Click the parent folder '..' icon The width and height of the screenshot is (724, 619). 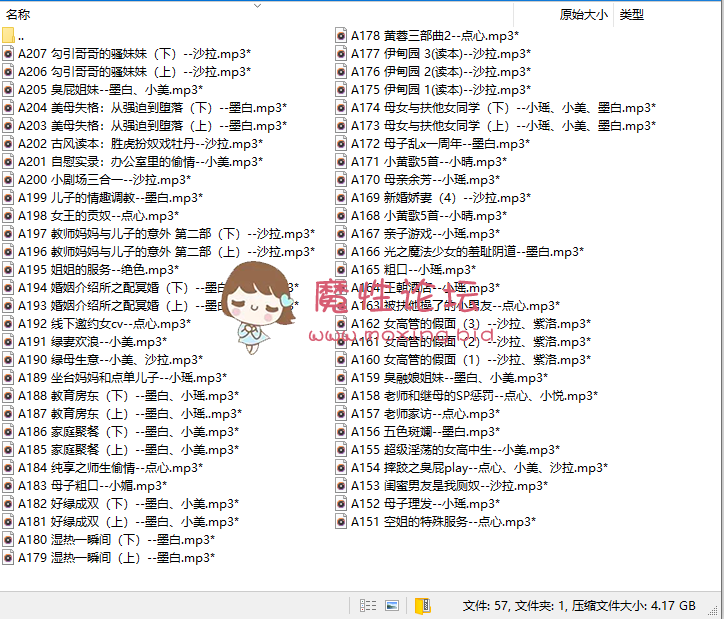pyautogui.click(x=8, y=36)
